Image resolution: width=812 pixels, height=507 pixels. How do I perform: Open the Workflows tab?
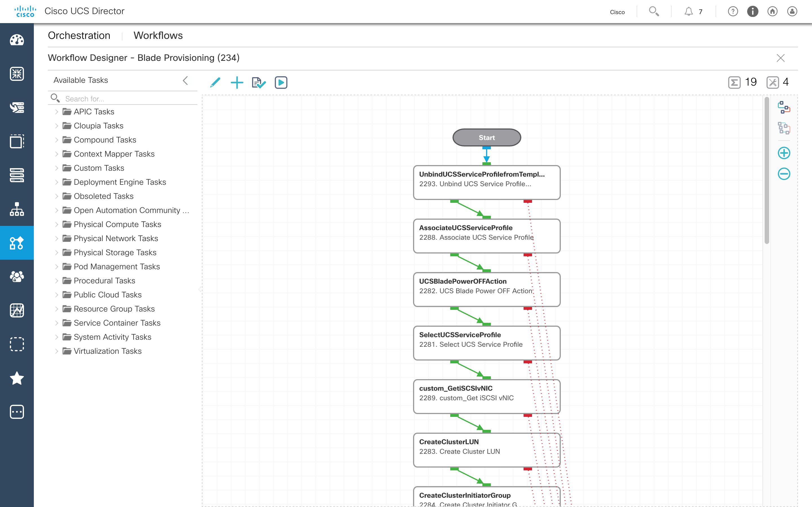coord(158,35)
